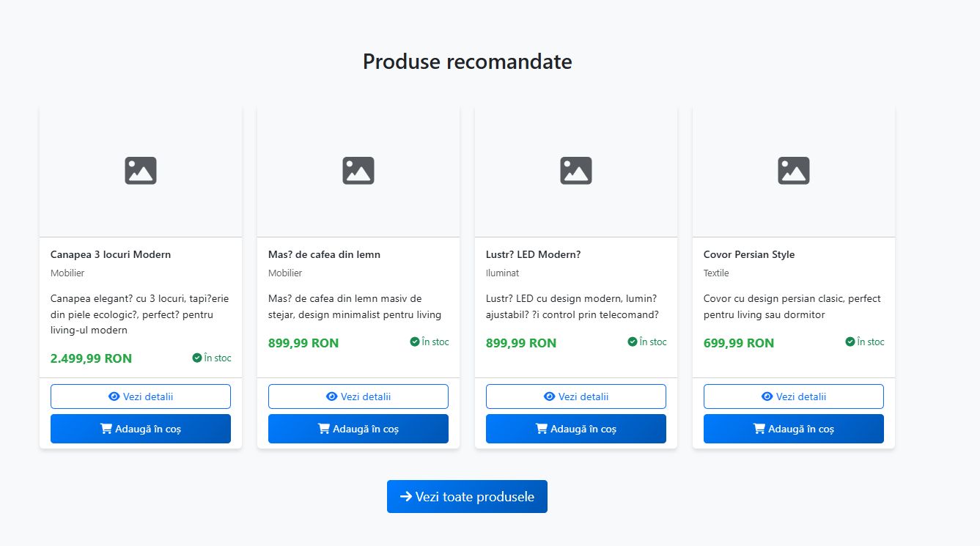Screen dimensions: 980x546
Task: Click the 2.499,99 RON price
Action: point(91,358)
